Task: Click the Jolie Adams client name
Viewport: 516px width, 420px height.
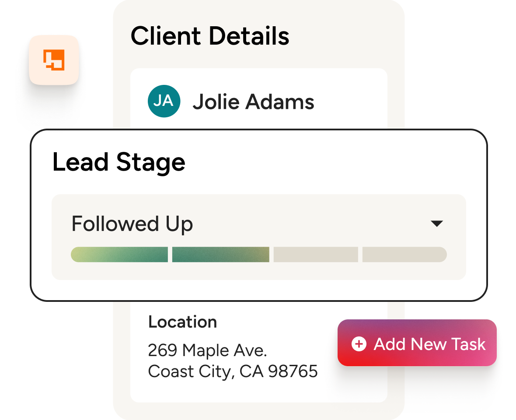Action: click(x=253, y=102)
